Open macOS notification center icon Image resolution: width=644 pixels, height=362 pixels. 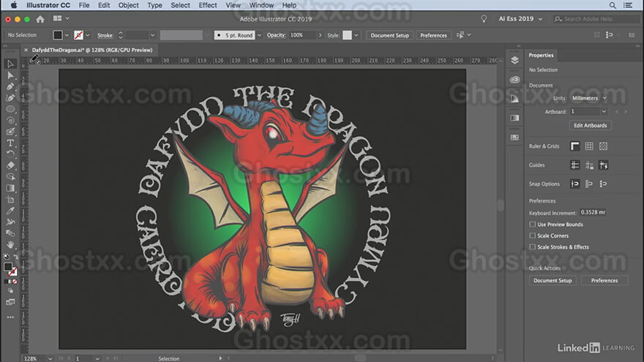(628, 5)
